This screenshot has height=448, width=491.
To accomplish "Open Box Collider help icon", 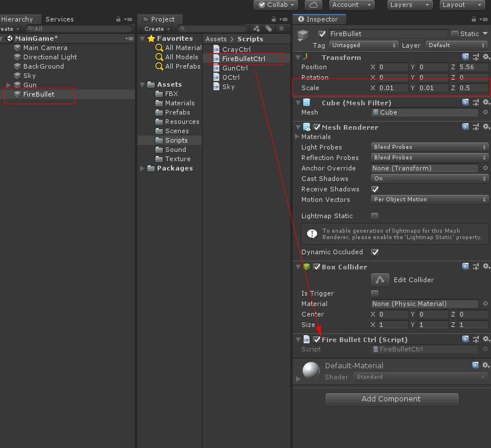I will pyautogui.click(x=465, y=266).
